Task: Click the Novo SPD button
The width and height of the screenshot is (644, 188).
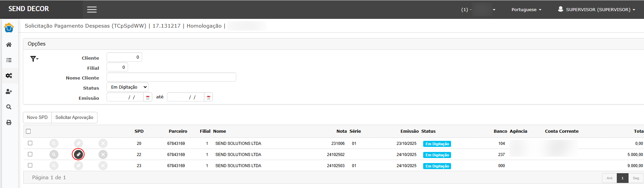Action: (37, 118)
